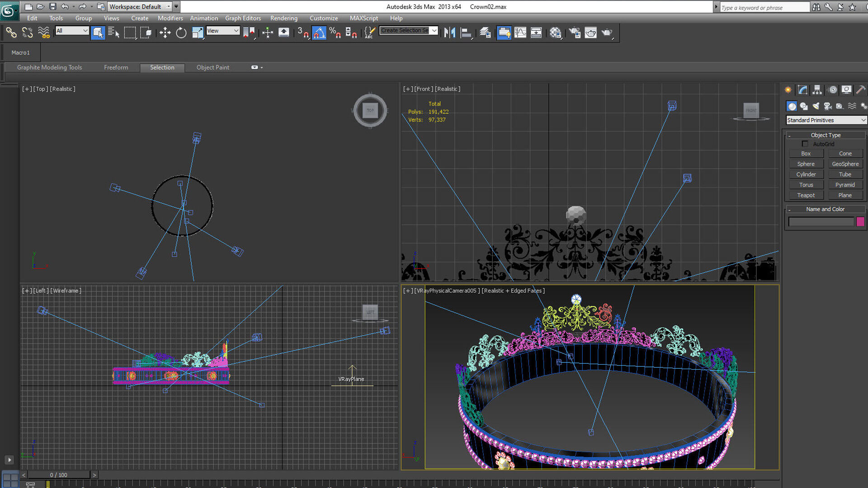Viewport: 868px width, 488px height.
Task: Open the Material Editor icon
Action: 556,33
